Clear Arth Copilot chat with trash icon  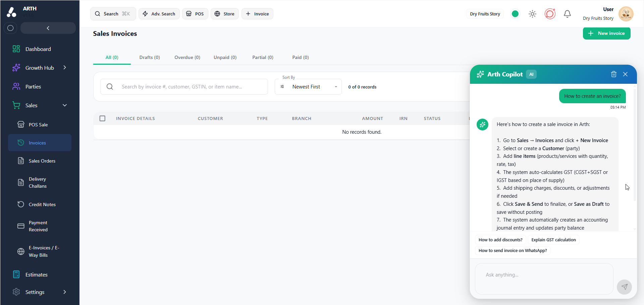point(613,74)
